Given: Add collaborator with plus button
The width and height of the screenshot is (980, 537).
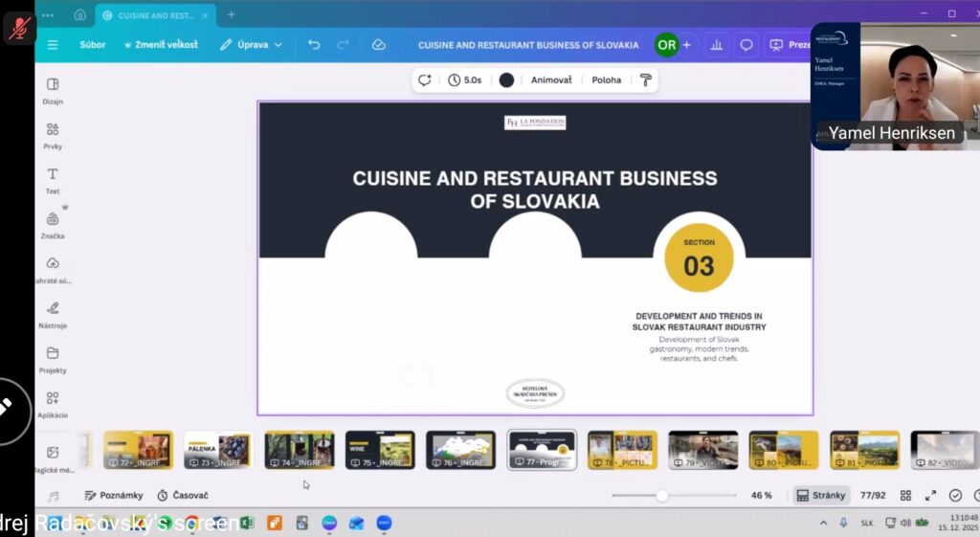Looking at the screenshot, I should click(x=686, y=45).
